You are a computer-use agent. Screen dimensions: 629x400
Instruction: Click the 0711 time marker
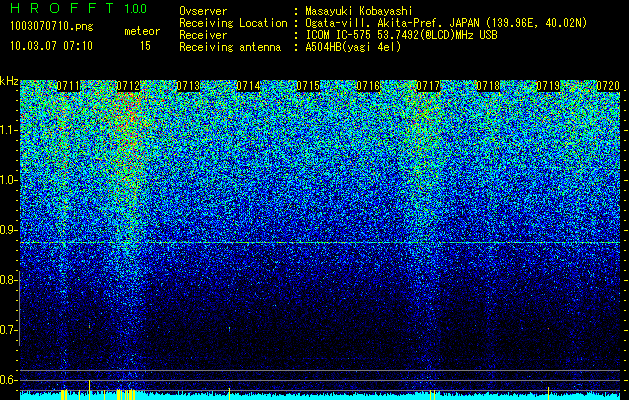tap(68, 86)
